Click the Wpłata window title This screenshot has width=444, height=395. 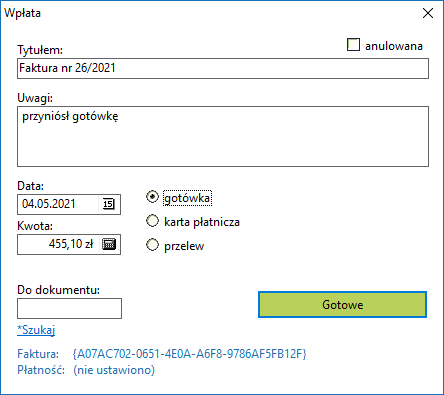(x=22, y=13)
